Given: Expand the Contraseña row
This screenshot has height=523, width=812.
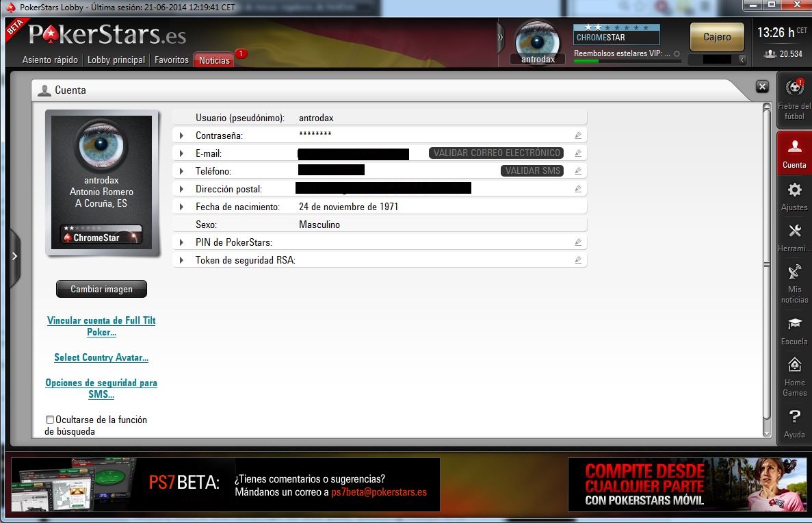Looking at the screenshot, I should coord(181,136).
